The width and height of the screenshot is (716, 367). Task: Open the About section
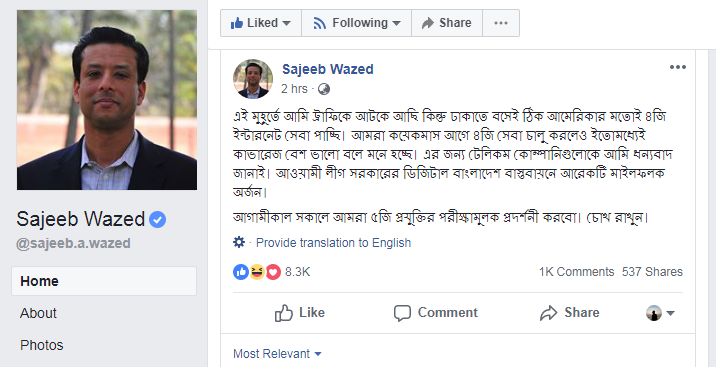click(x=38, y=313)
